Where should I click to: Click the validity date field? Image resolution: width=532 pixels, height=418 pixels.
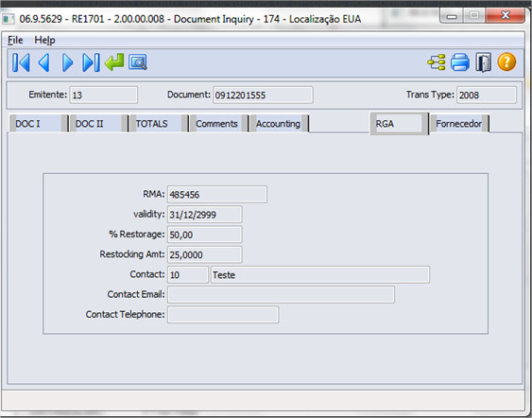pos(205,215)
